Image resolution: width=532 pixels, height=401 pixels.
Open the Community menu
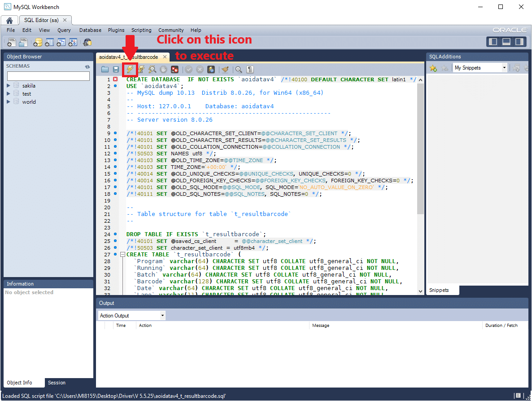[x=171, y=30]
